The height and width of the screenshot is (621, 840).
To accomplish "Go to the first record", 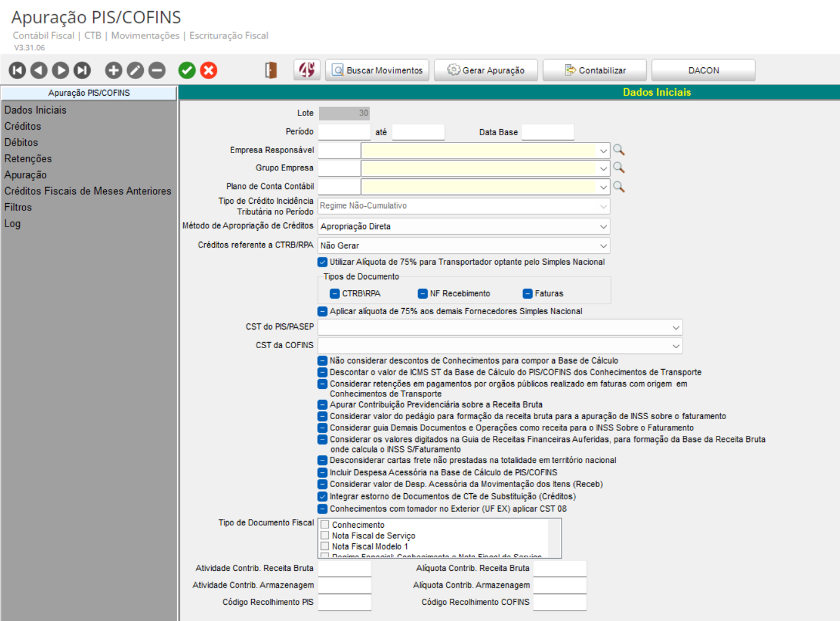I will coord(17,70).
